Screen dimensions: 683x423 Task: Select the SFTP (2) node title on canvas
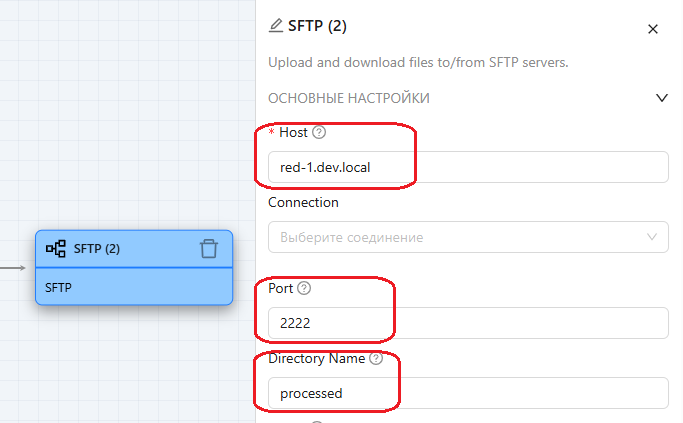coord(97,249)
